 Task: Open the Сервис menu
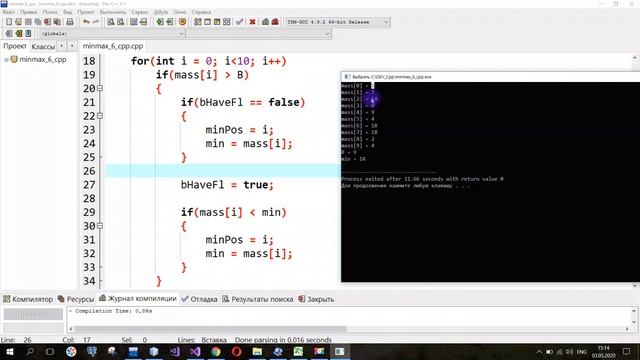140,12
